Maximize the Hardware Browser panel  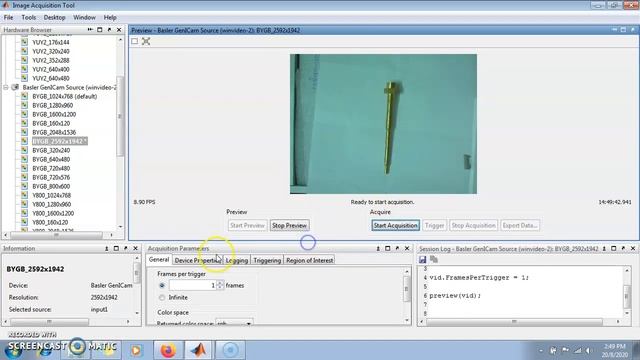tap(100, 30)
